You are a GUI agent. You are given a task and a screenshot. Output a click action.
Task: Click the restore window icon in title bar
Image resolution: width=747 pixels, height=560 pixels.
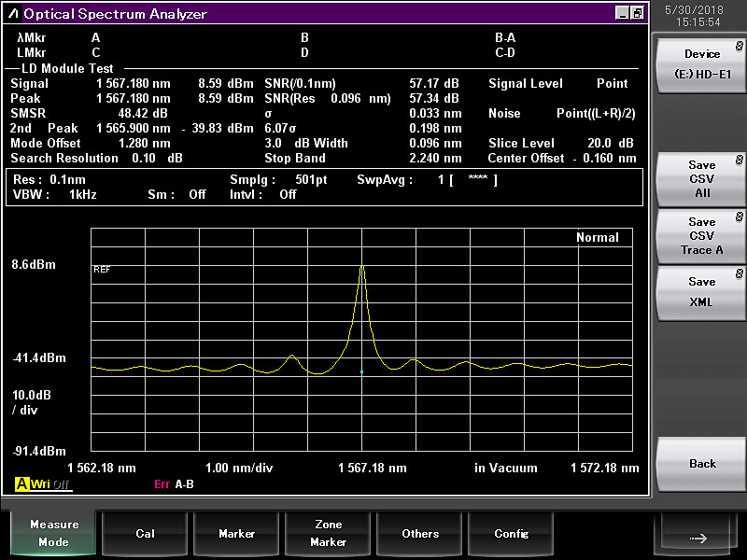[x=637, y=13]
